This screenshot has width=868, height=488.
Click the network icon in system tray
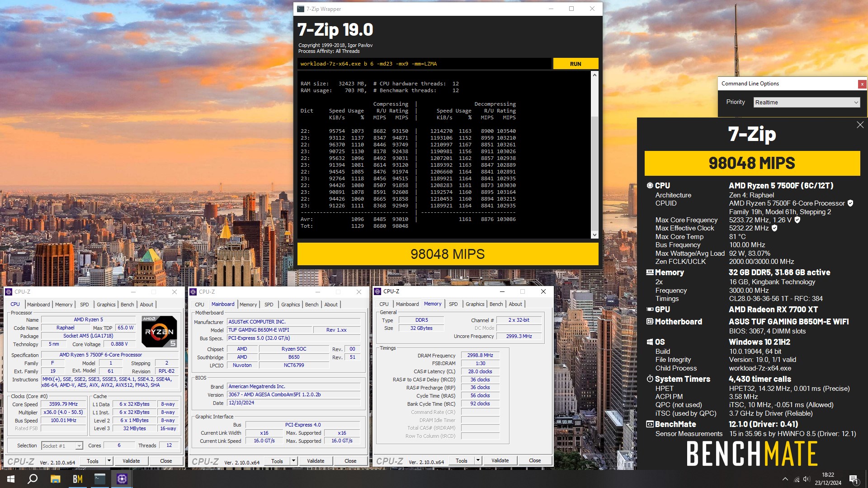click(x=797, y=479)
